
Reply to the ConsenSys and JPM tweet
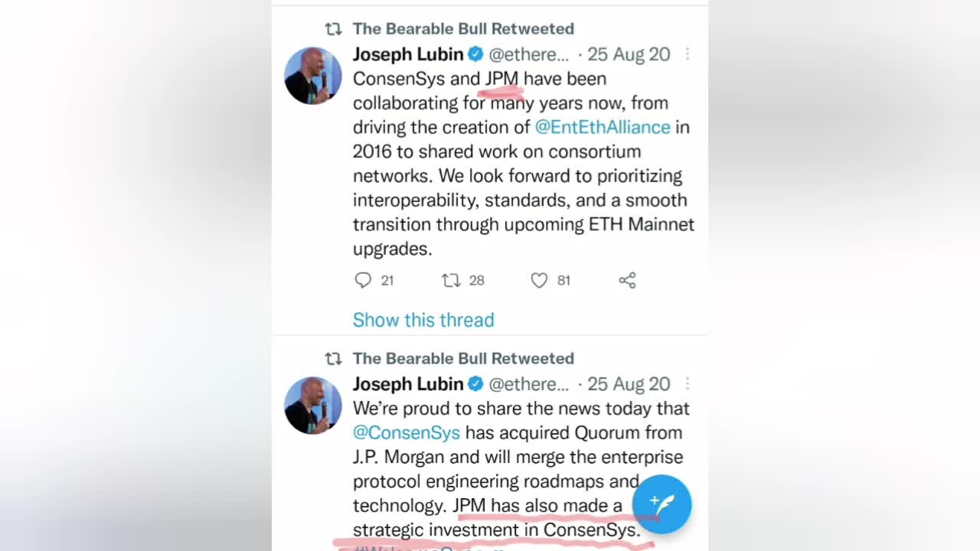[363, 280]
